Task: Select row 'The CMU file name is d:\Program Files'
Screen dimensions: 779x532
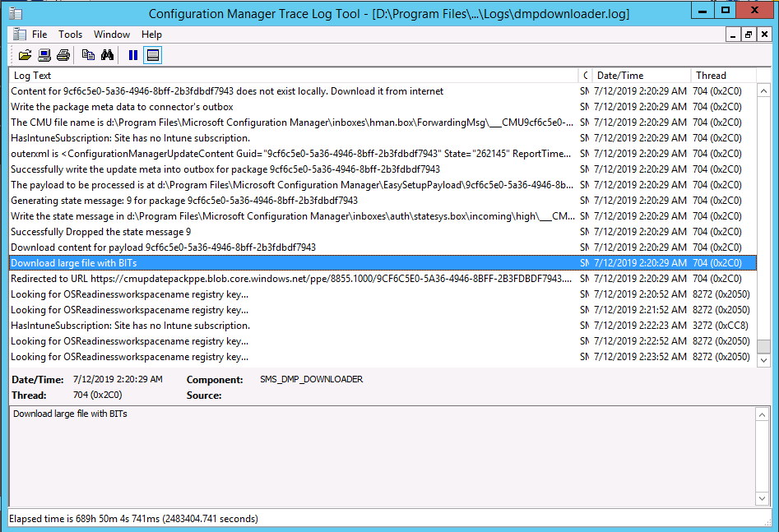Action: click(383, 123)
